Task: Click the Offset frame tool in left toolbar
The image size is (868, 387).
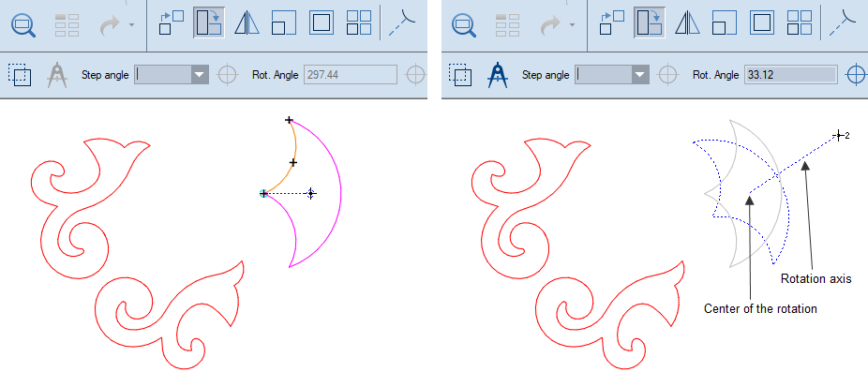Action: (x=322, y=22)
